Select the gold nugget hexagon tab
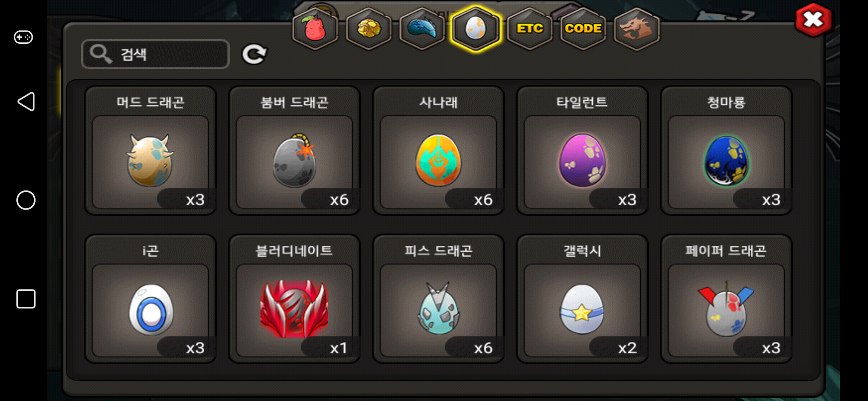 click(369, 29)
